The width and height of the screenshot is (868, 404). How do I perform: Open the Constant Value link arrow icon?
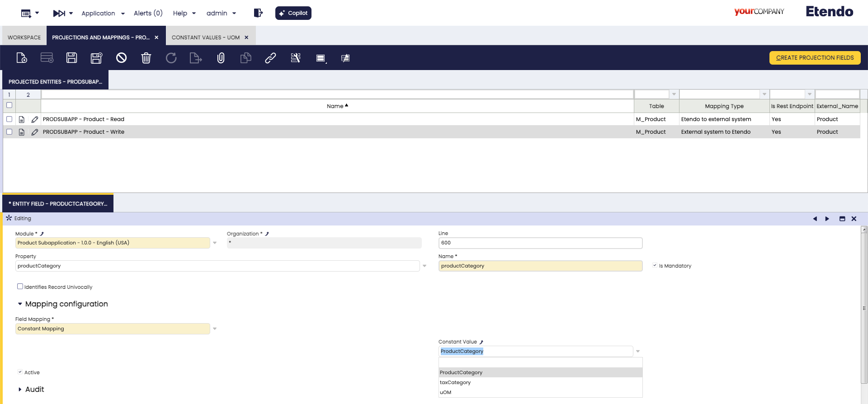point(481,342)
